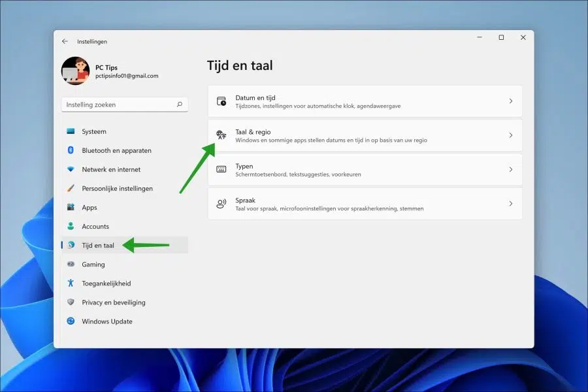Expand Typen via its chevron
Screen dimensions: 588x392
[511, 170]
